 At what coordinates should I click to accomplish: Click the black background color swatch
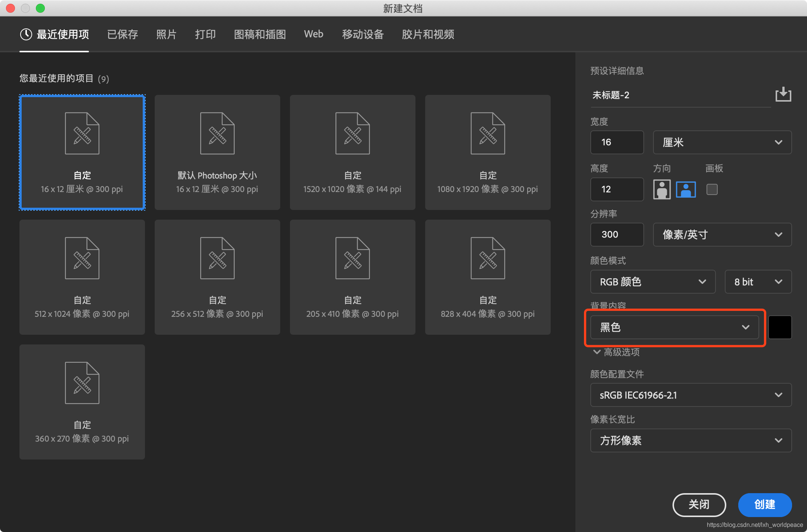pyautogui.click(x=780, y=327)
